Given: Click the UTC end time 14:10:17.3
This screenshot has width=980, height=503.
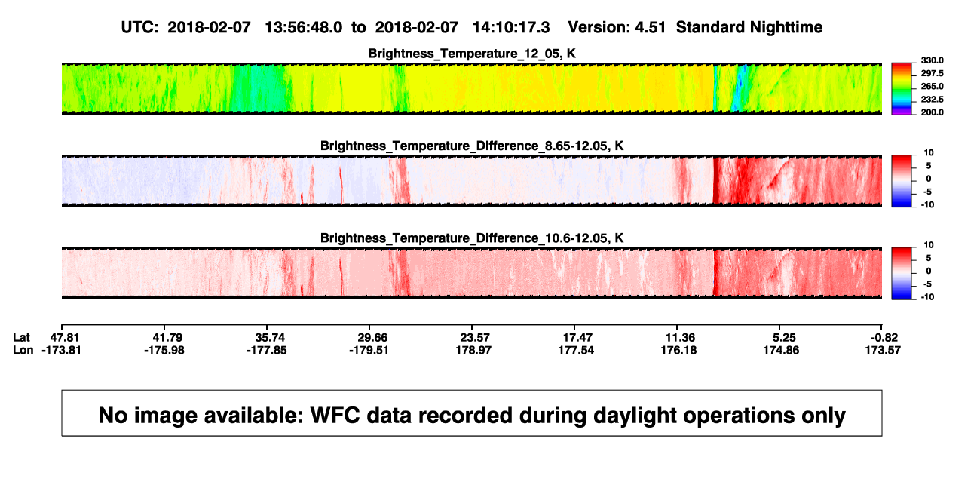Looking at the screenshot, I should pos(510,27).
